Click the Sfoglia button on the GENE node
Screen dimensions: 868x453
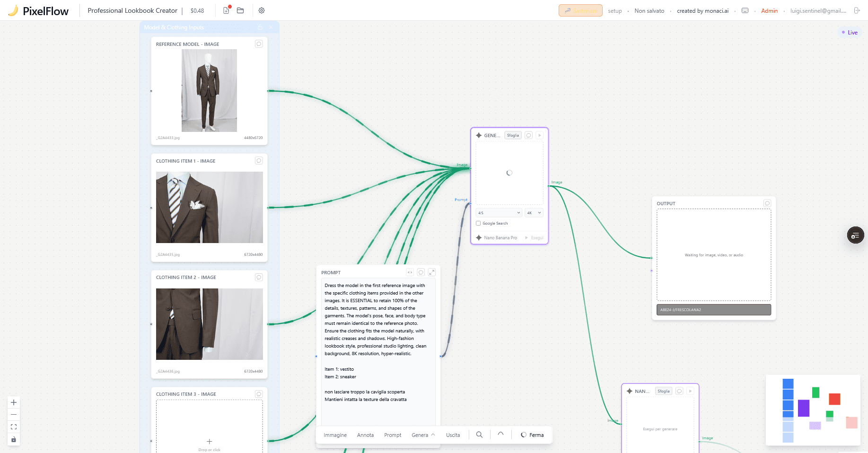tap(512, 135)
